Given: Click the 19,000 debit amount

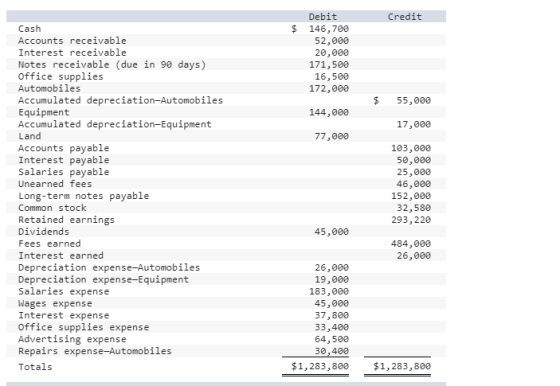Looking at the screenshot, I should click(331, 279).
